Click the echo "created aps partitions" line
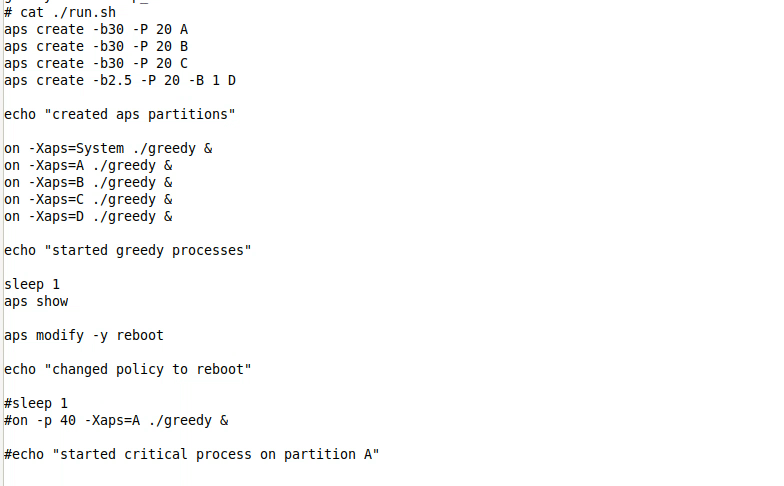 coord(120,115)
